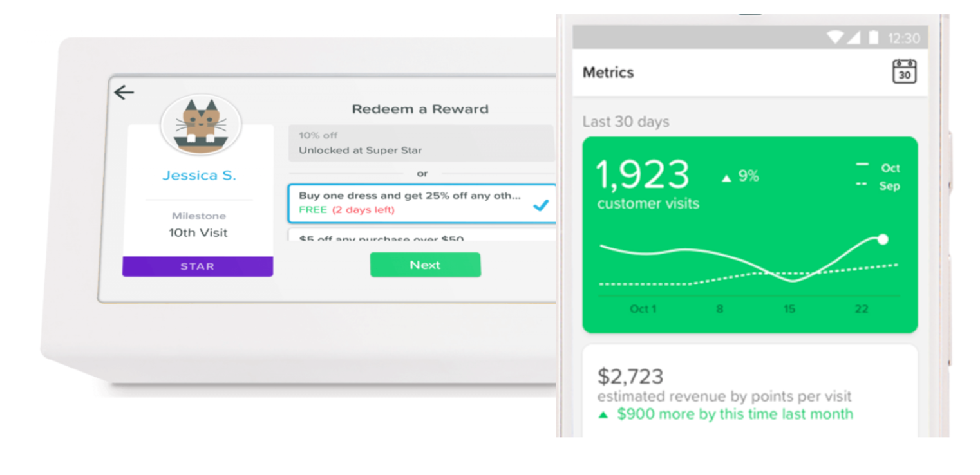Tap the WiFi signal icon in status bar

point(835,37)
